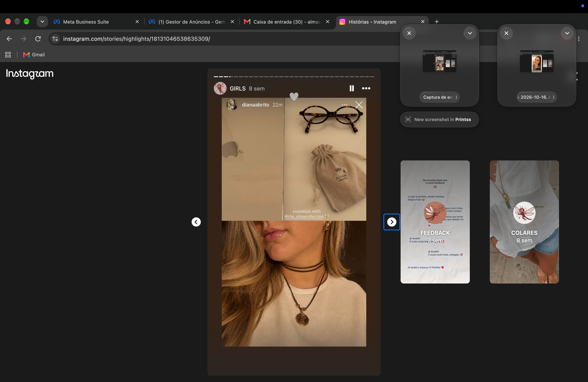Click the story progress bar segments

coord(294,77)
